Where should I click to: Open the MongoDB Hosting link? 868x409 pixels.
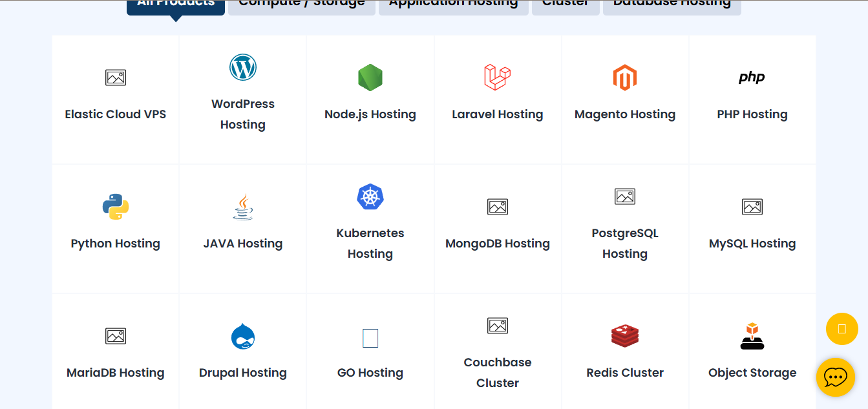(x=498, y=244)
